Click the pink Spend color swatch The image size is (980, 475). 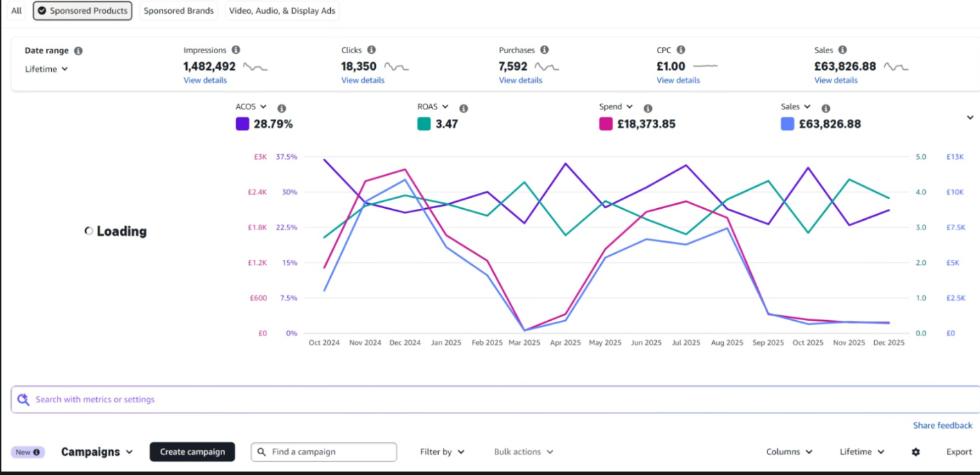[x=606, y=124]
